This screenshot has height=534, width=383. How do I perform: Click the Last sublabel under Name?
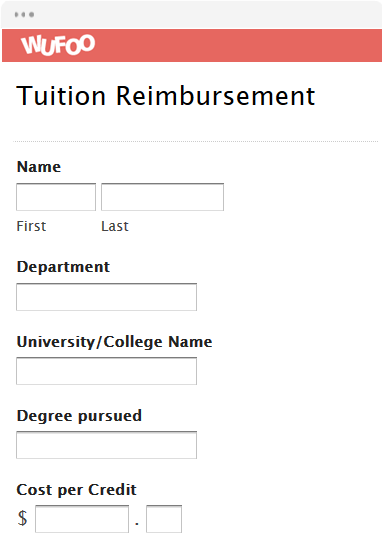(115, 226)
